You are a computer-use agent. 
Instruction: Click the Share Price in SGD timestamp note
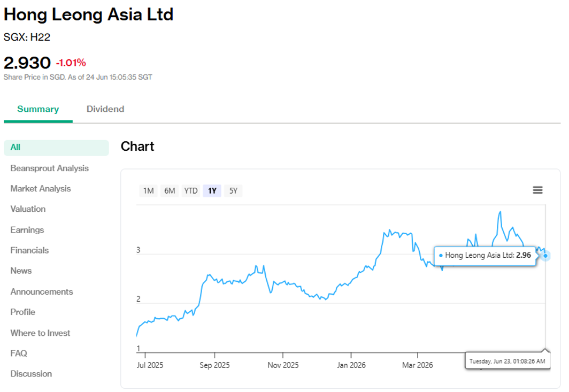coord(78,78)
